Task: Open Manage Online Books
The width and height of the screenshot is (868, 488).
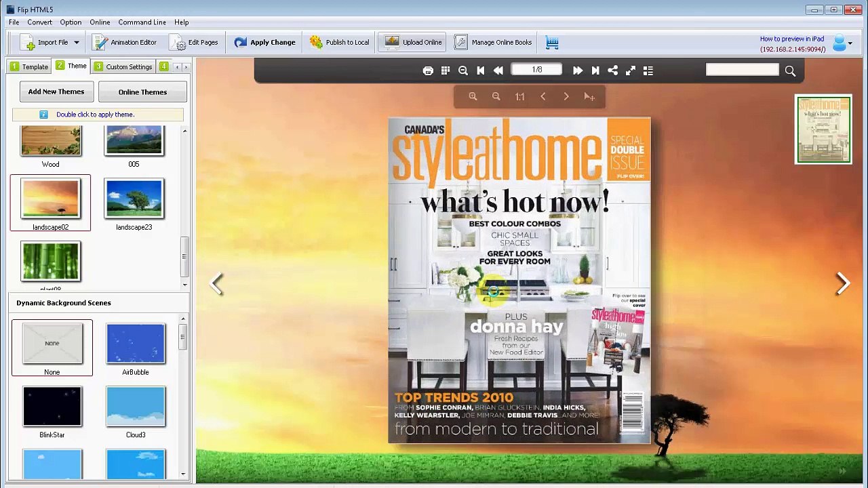Action: (x=493, y=43)
